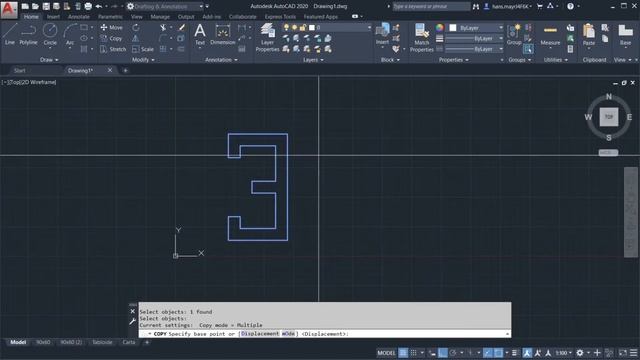
Task: Open the linetype ByLayer dropdown
Action: coord(474,49)
